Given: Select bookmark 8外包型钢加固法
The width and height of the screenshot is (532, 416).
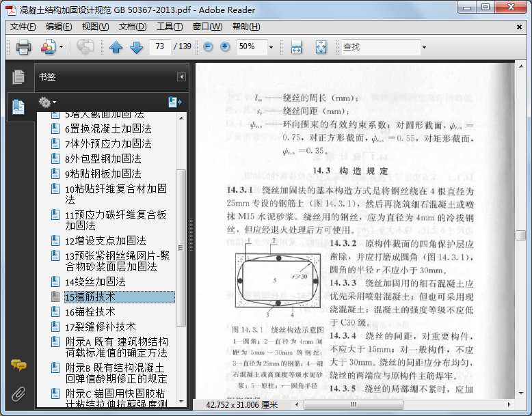Looking at the screenshot, I should (x=103, y=158).
